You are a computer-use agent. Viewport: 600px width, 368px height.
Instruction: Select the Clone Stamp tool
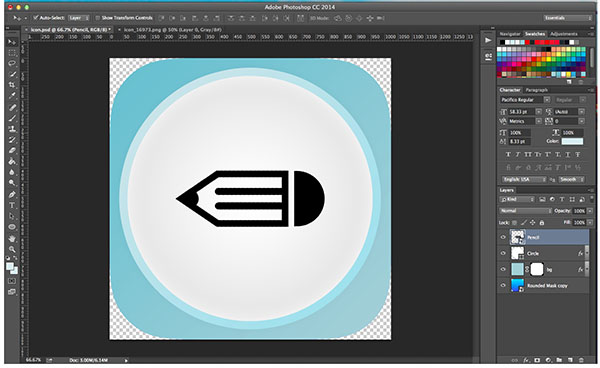tap(12, 129)
